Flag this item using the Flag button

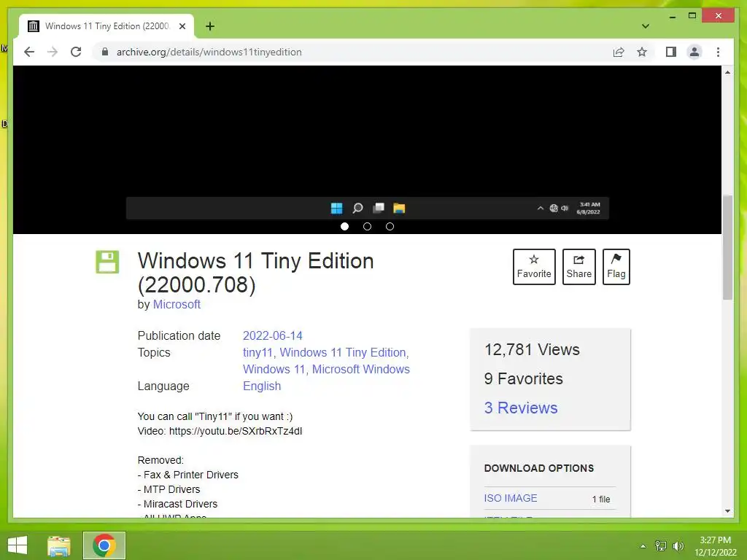tap(616, 267)
